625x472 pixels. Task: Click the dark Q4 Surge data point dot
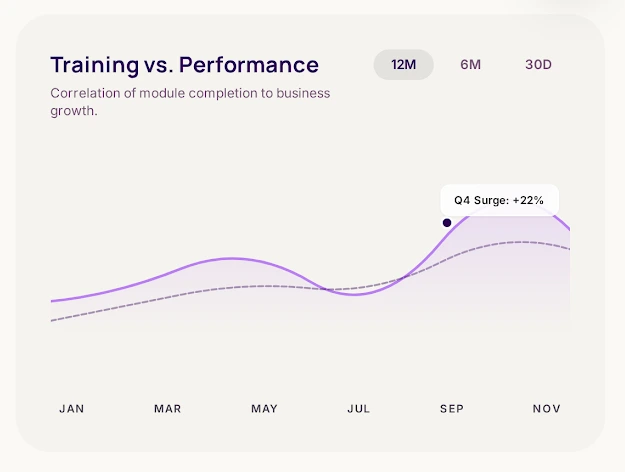click(447, 222)
